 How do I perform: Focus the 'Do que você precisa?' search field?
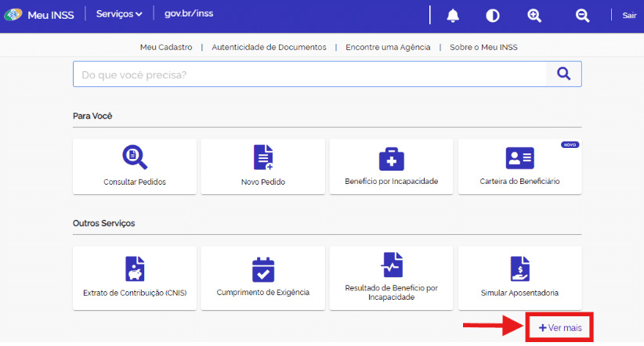coord(309,74)
